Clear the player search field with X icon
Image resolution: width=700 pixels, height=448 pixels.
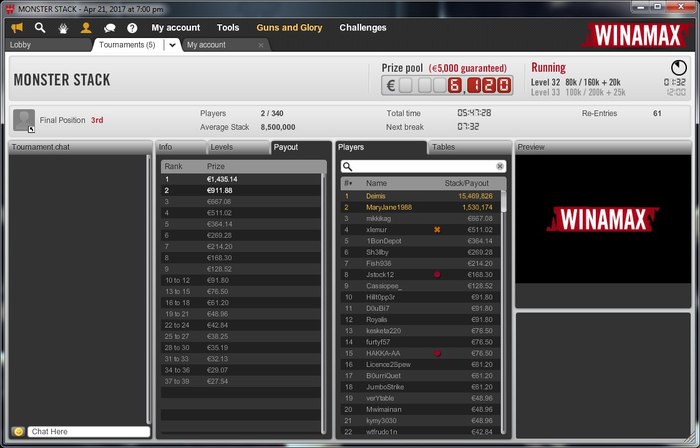point(500,166)
